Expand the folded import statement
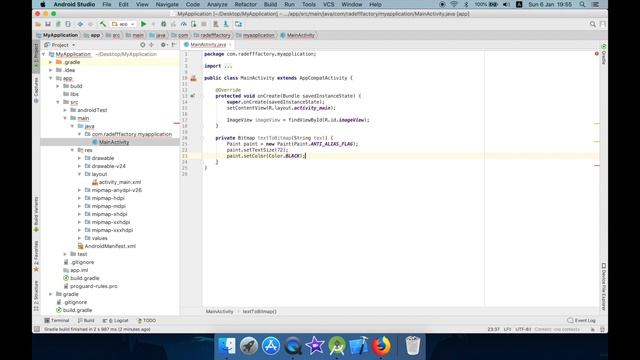The height and width of the screenshot is (360, 640). [228, 66]
